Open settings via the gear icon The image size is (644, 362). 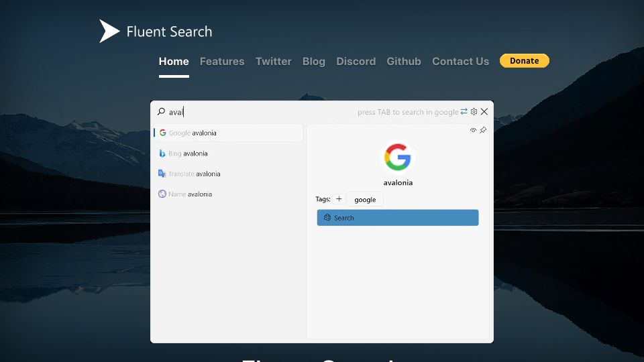pyautogui.click(x=474, y=111)
